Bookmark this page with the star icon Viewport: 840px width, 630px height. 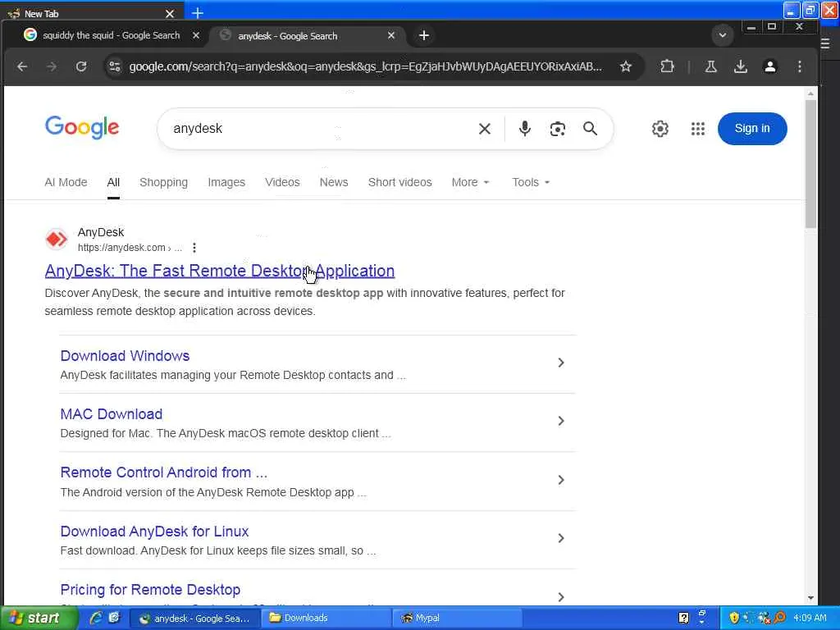(625, 66)
